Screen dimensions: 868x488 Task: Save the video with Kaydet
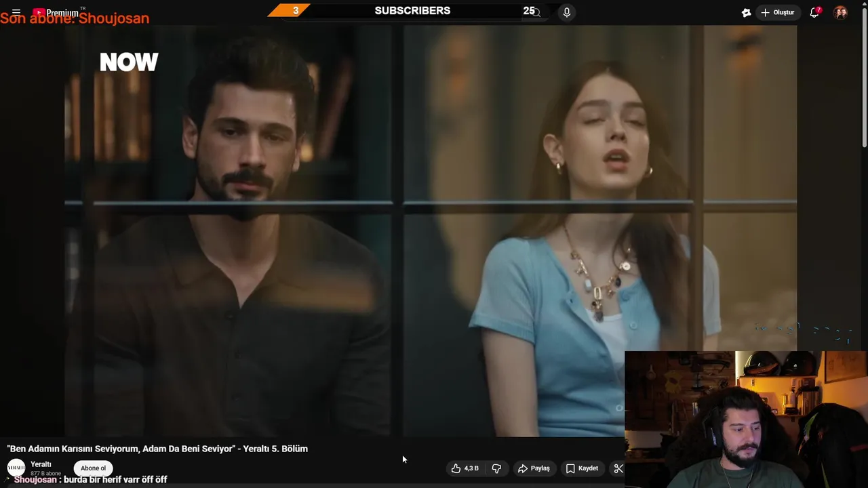[x=582, y=468]
